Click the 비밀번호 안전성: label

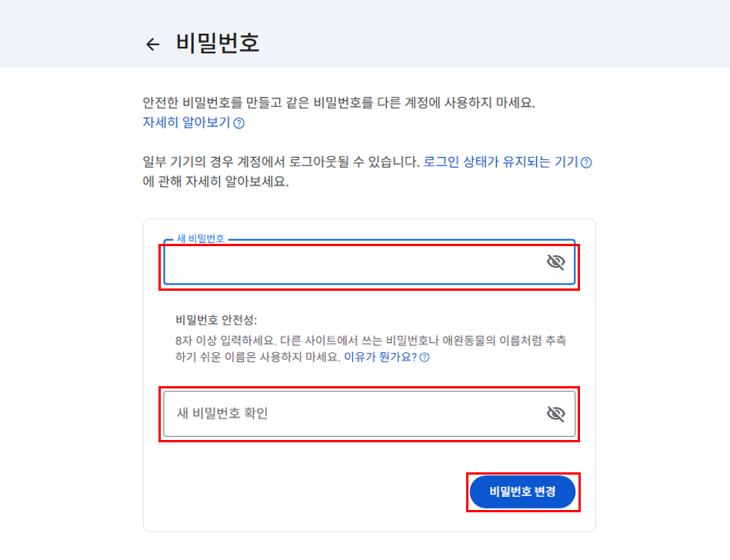(216, 320)
